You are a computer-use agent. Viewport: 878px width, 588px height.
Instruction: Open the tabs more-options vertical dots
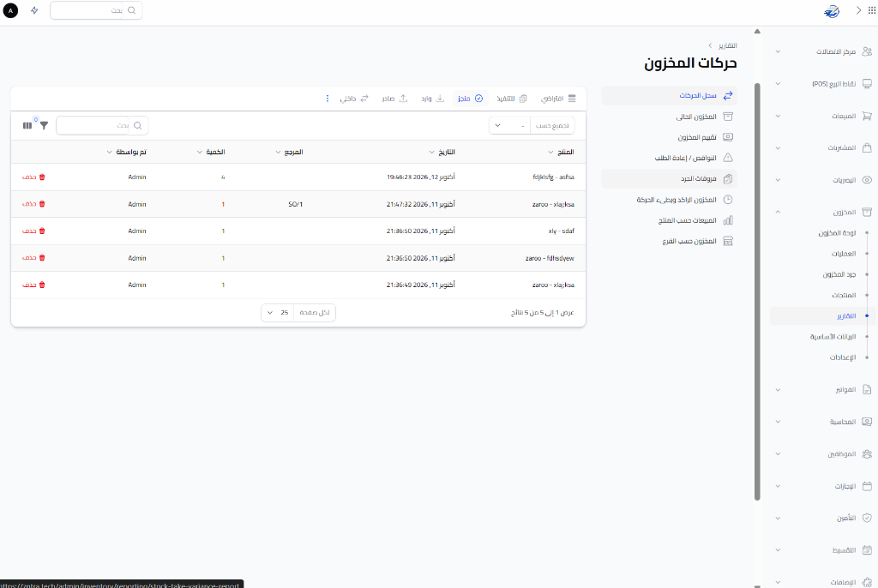tap(328, 99)
